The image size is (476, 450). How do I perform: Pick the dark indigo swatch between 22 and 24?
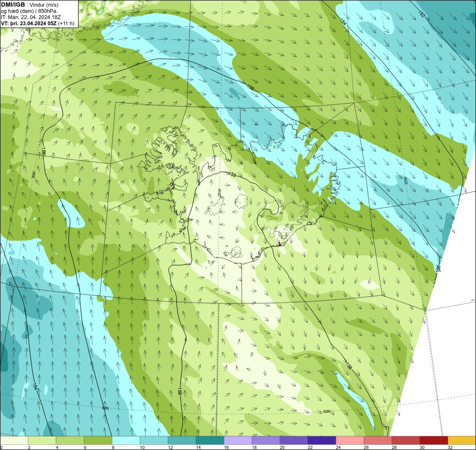(322, 440)
